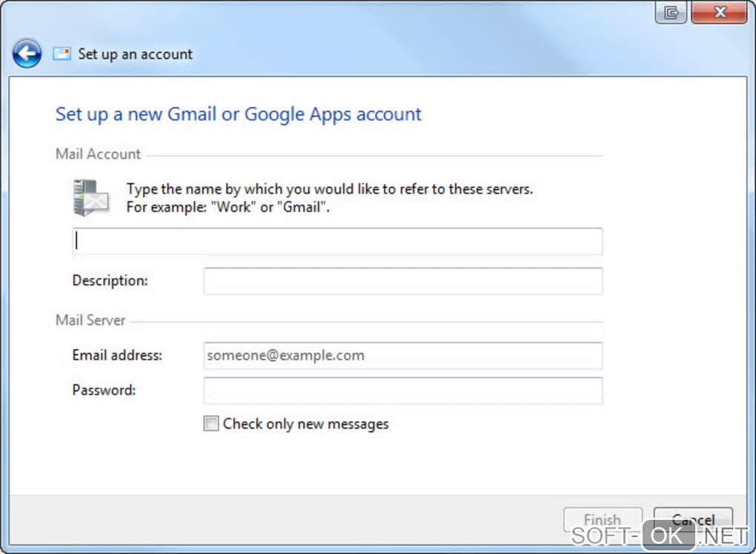Click the 'For example: "Work" or "Gmail"' text
The width and height of the screenshot is (756, 554).
(228, 208)
